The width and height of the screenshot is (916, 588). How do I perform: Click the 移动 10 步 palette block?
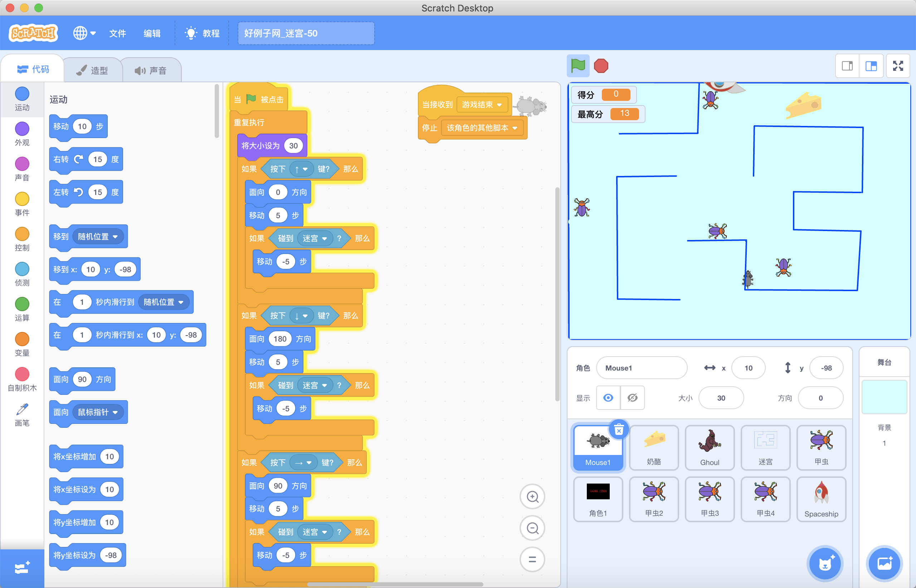78,126
